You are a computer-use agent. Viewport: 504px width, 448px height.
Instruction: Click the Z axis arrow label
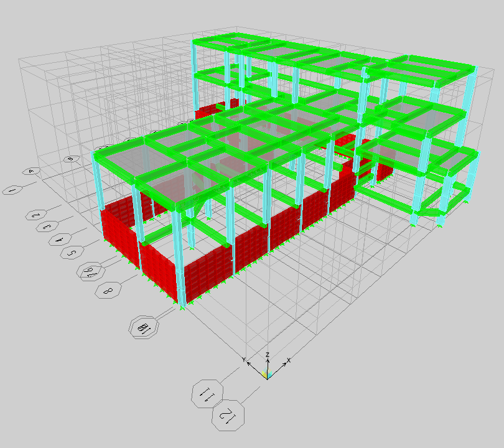click(267, 354)
